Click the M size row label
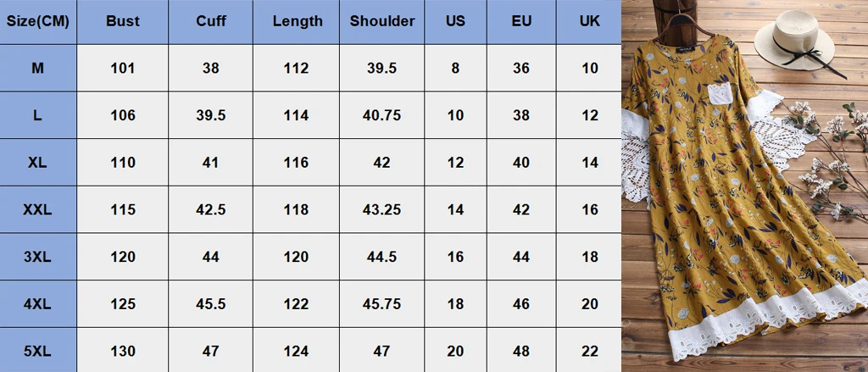 click(37, 68)
